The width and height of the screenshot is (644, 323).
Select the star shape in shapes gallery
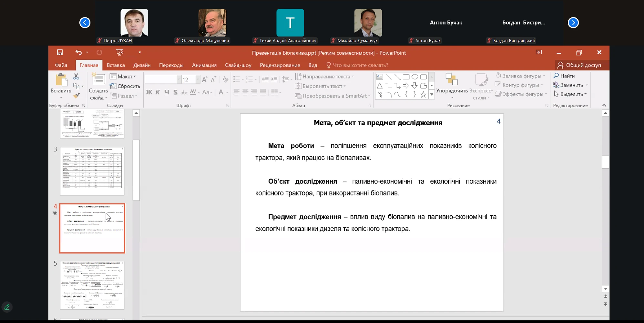point(423,95)
